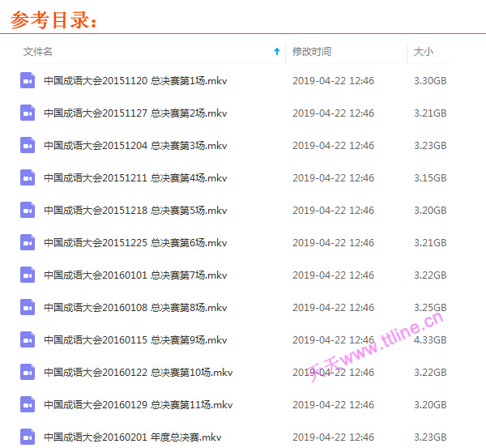Image resolution: width=486 pixels, height=448 pixels.
Task: Click the 4.33GB size entry
Action: point(429,340)
